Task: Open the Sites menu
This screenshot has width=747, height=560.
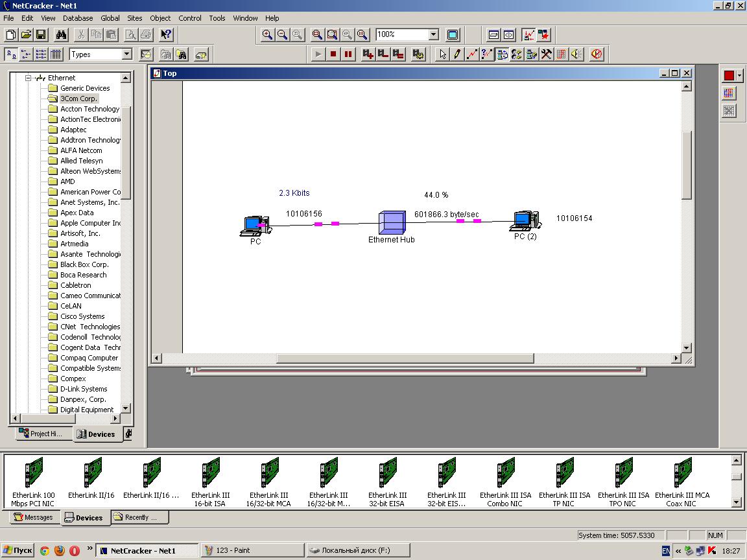Action: coord(135,18)
